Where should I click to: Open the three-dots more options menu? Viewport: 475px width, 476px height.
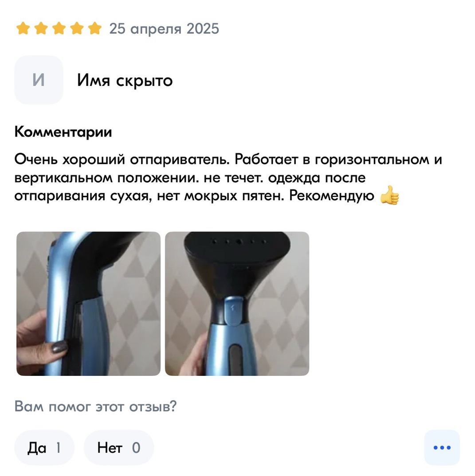coord(442,448)
